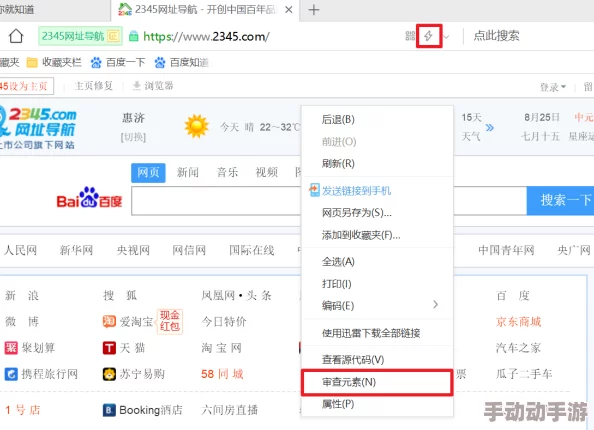This screenshot has width=594, height=430.
Task: Open the 京东商城 link
Action: coord(519,322)
